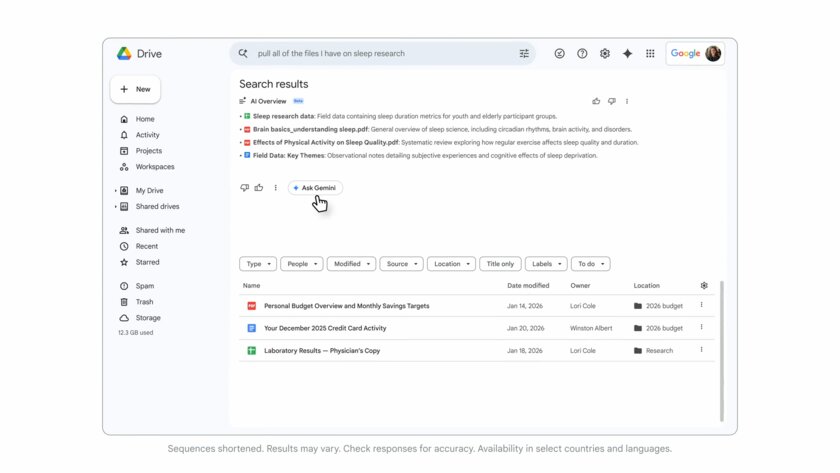Open more actions for Personal Budget Overview

[701, 305]
